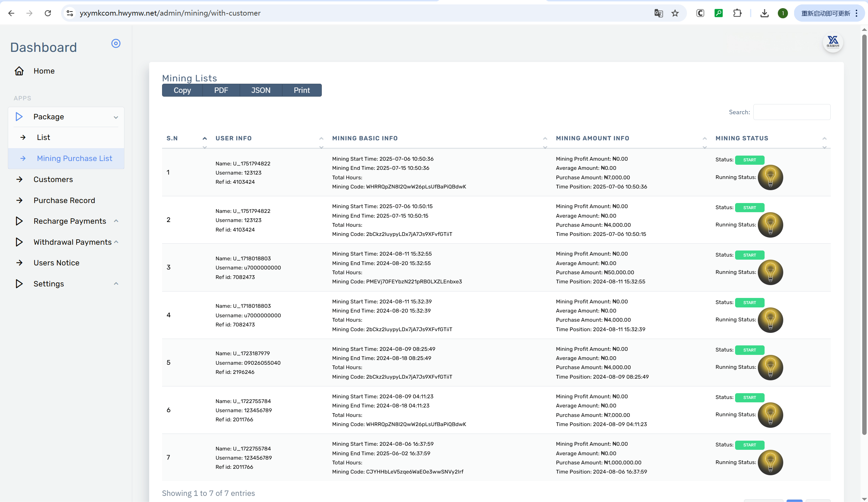This screenshot has height=502, width=868.
Task: Open the Purchase Record menu item
Action: pyautogui.click(x=64, y=200)
